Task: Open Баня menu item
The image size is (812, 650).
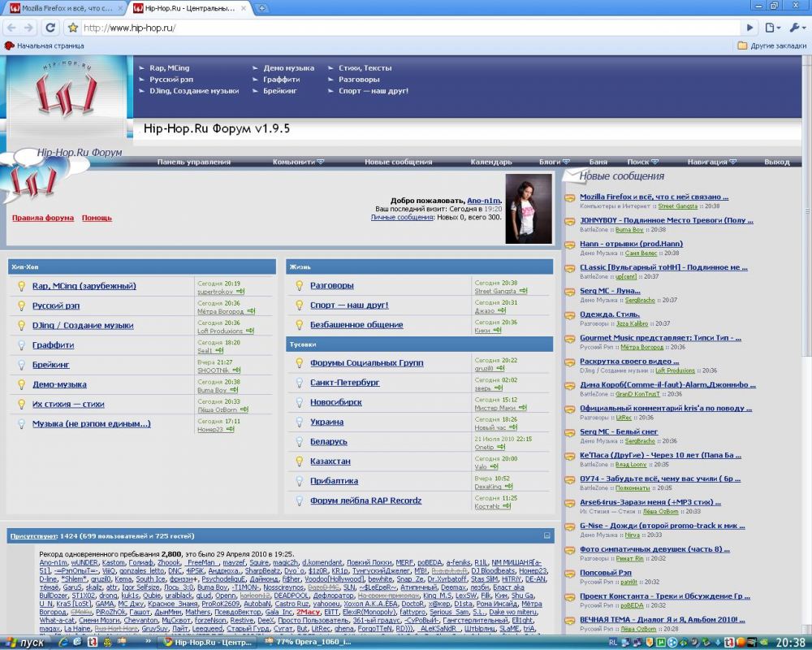Action: [598, 162]
